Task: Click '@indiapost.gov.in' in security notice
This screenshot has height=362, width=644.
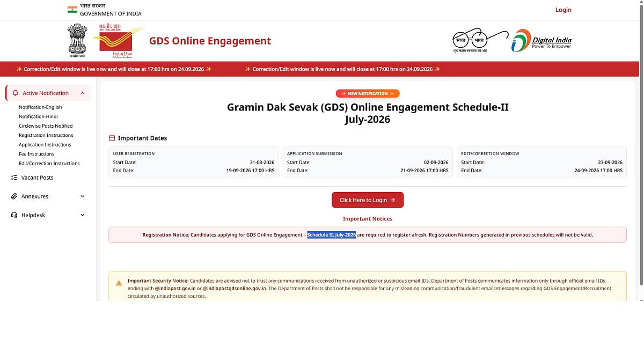Action: coord(175,289)
